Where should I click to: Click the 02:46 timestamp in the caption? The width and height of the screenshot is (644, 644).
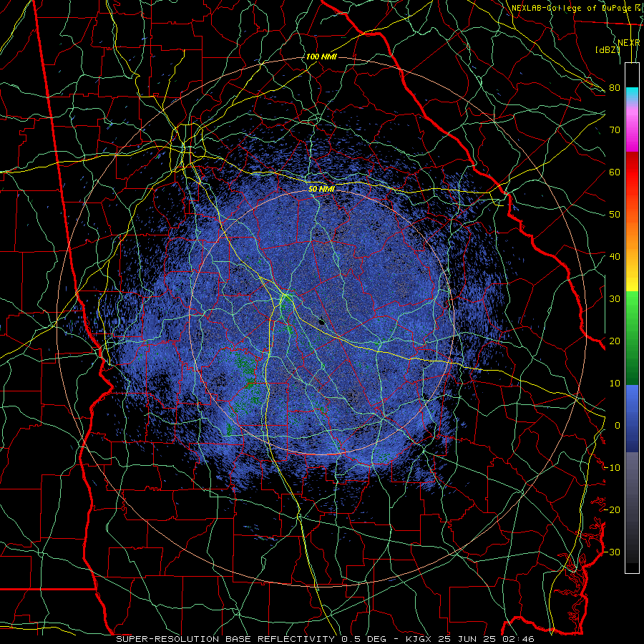pos(520,639)
